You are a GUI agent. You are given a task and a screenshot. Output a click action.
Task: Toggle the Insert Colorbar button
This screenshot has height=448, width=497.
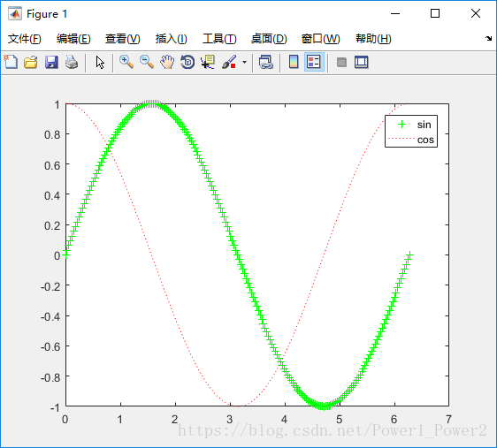pos(294,62)
